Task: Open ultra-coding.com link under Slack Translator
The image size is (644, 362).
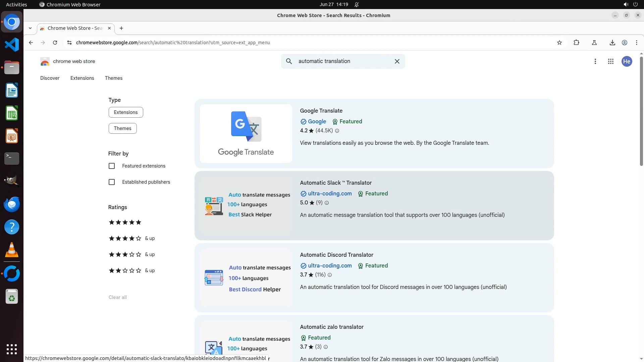Action: pos(329,194)
